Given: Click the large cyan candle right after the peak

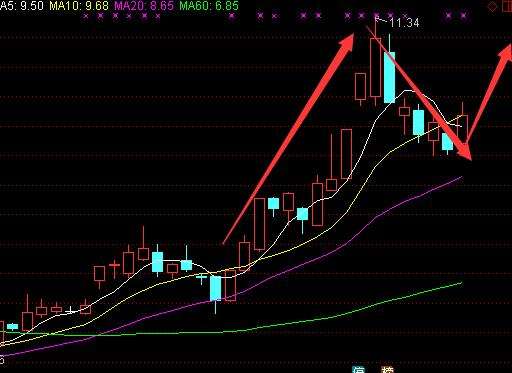Looking at the screenshot, I should point(389,77).
